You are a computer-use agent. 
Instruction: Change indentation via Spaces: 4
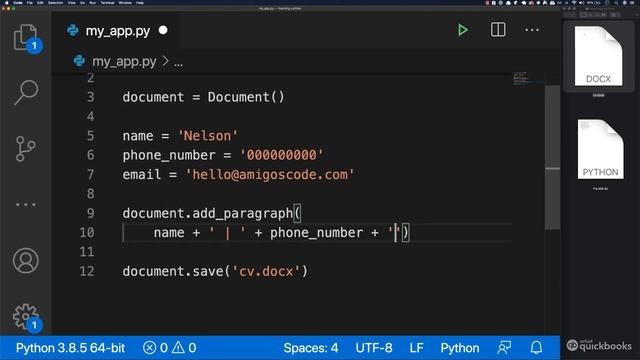[311, 348]
